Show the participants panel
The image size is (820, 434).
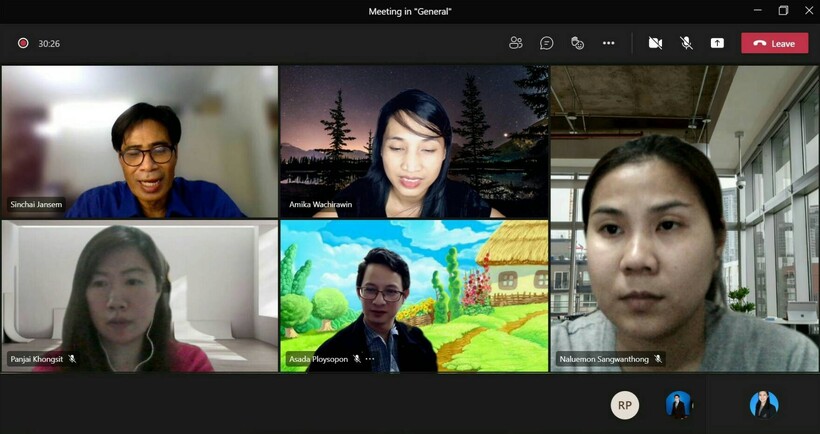(516, 43)
